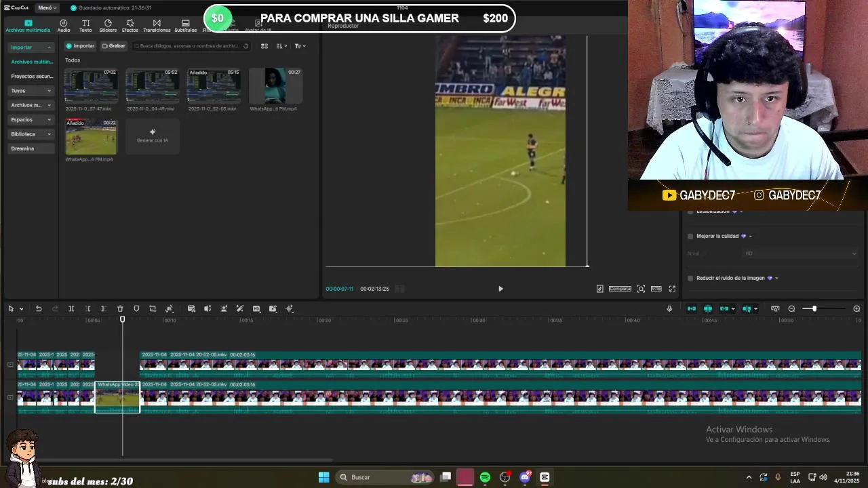Select the WhatsApp Video clip on timeline
Image resolution: width=868 pixels, height=488 pixels.
click(117, 396)
